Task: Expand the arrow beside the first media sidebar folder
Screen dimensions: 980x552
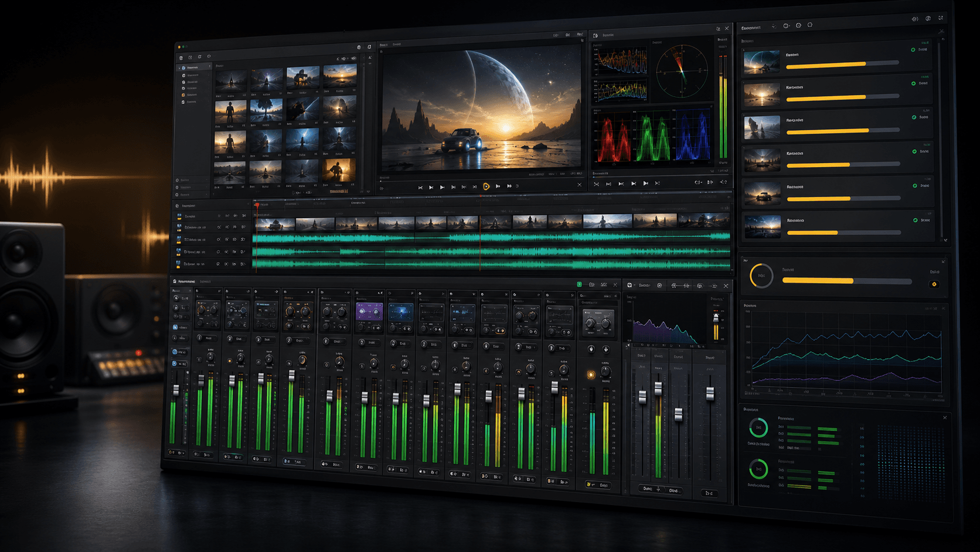Action: pos(179,68)
